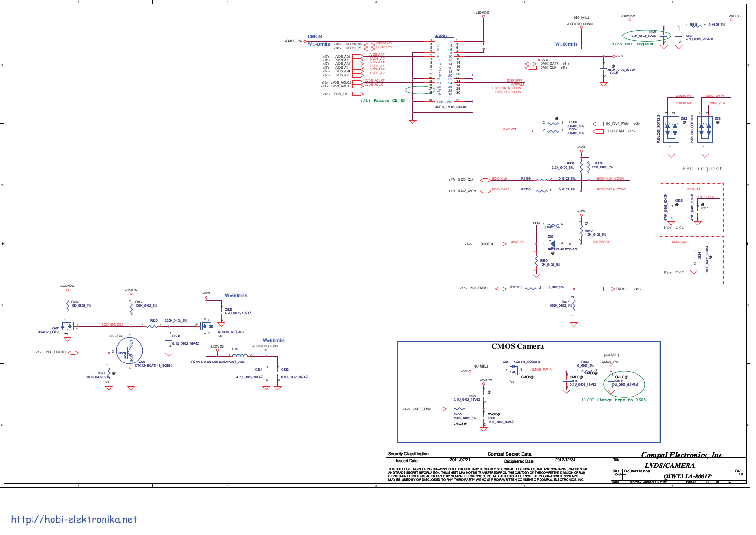Select document number QIWY3 LA-8001P
Screen dimensions: 756x535
(687, 476)
